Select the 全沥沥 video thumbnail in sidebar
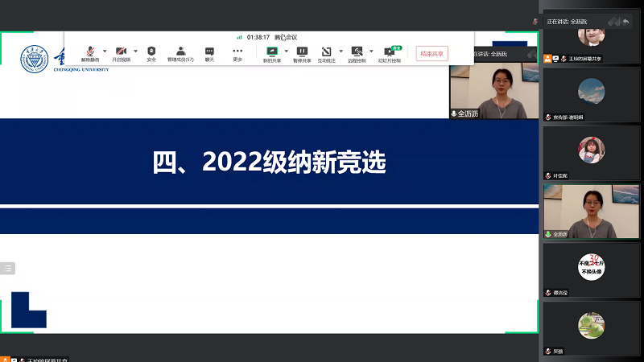This screenshot has height=362, width=644. pos(591,211)
